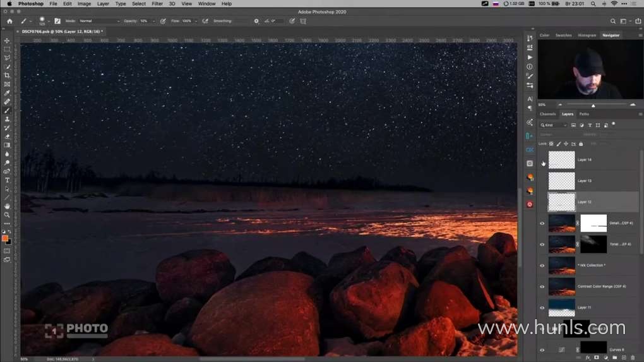Image resolution: width=644 pixels, height=362 pixels.
Task: Open the tool preset picker arrow
Action: tap(30, 21)
